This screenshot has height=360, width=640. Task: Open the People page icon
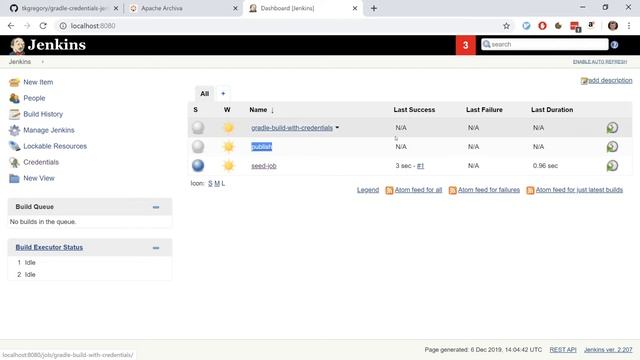click(14, 98)
